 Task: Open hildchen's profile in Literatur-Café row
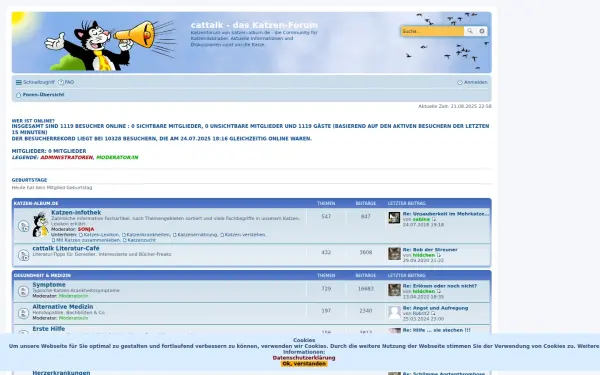click(424, 255)
